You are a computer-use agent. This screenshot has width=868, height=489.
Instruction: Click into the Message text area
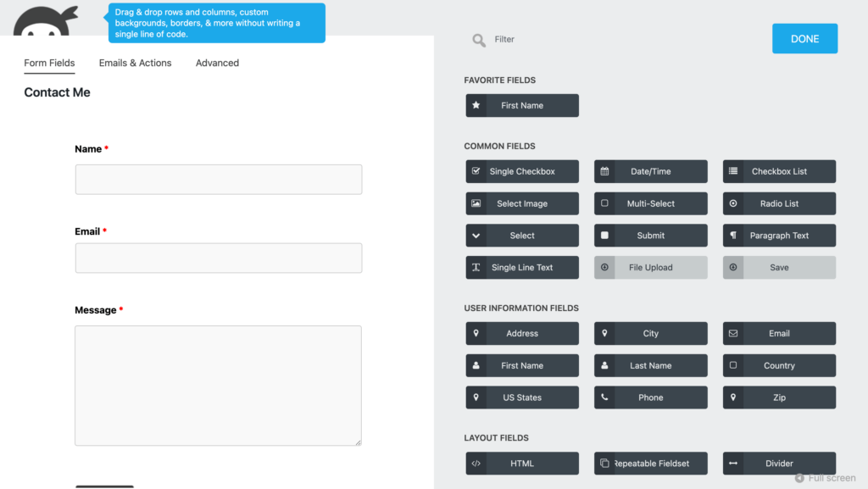pyautogui.click(x=218, y=386)
